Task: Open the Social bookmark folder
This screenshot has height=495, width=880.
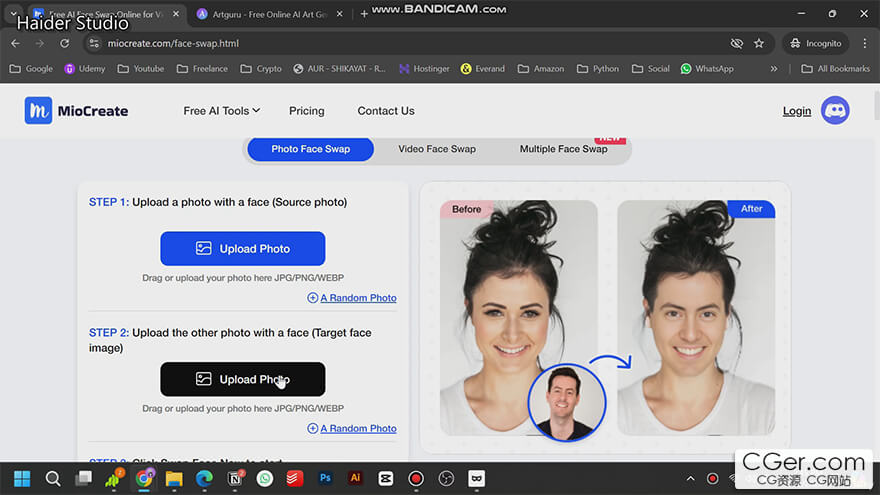Action: click(x=650, y=68)
